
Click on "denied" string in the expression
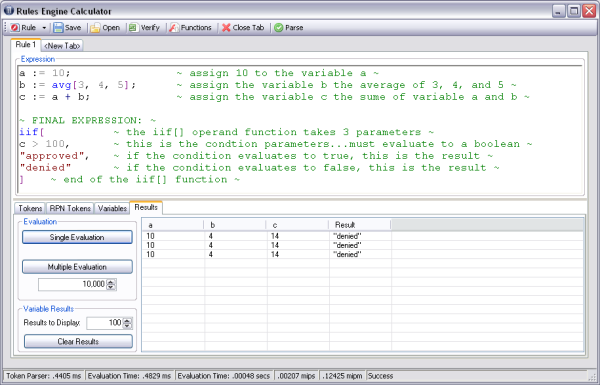[x=45, y=168]
